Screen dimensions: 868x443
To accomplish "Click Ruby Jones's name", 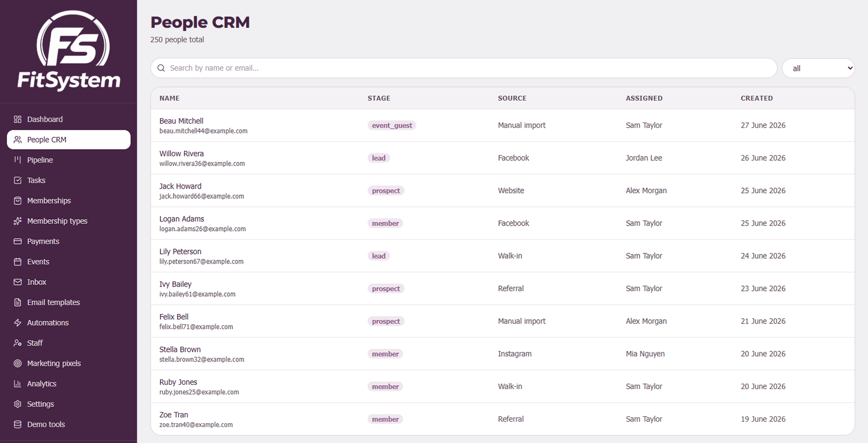I will point(178,382).
